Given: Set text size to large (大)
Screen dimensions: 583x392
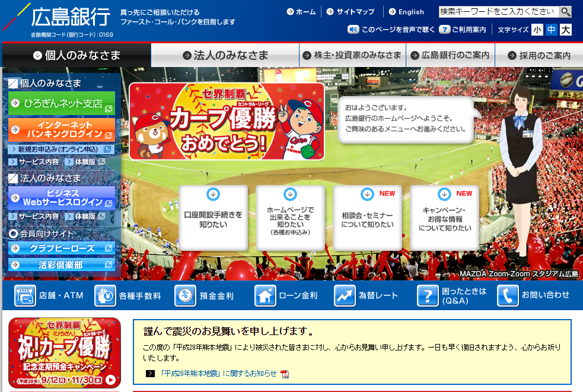Looking at the screenshot, I should (x=566, y=30).
